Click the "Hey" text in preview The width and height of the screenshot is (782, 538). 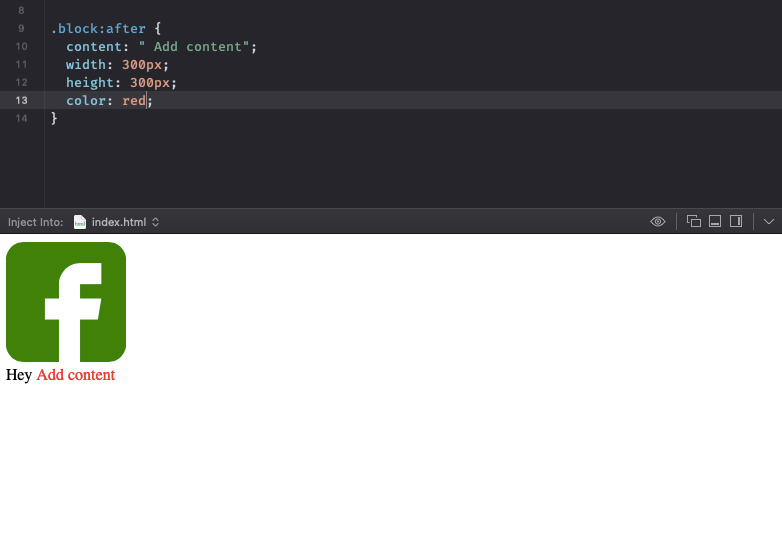point(19,375)
